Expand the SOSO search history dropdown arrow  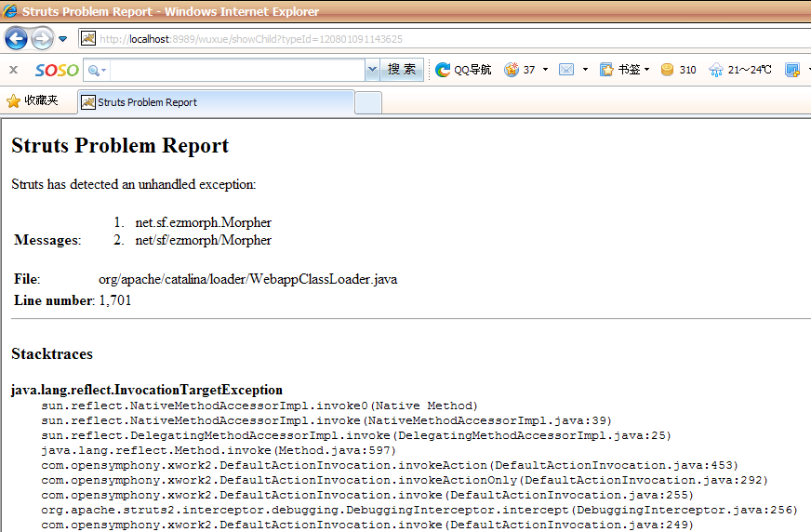372,70
